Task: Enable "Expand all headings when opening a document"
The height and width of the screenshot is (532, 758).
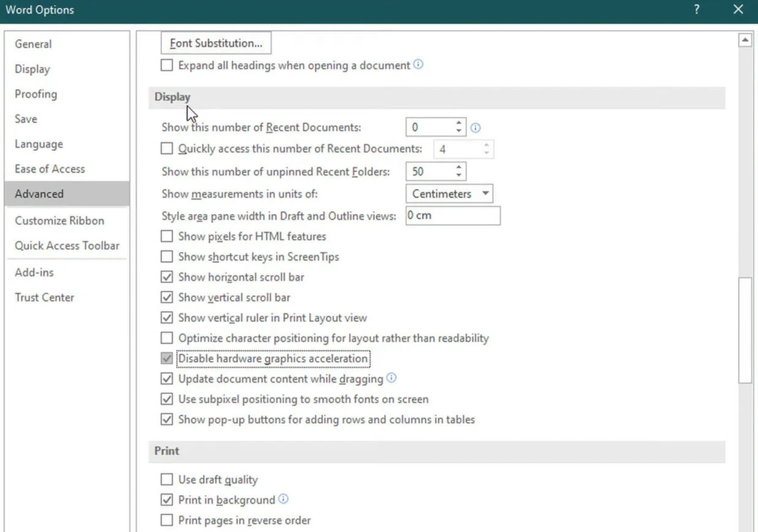Action: (166, 65)
